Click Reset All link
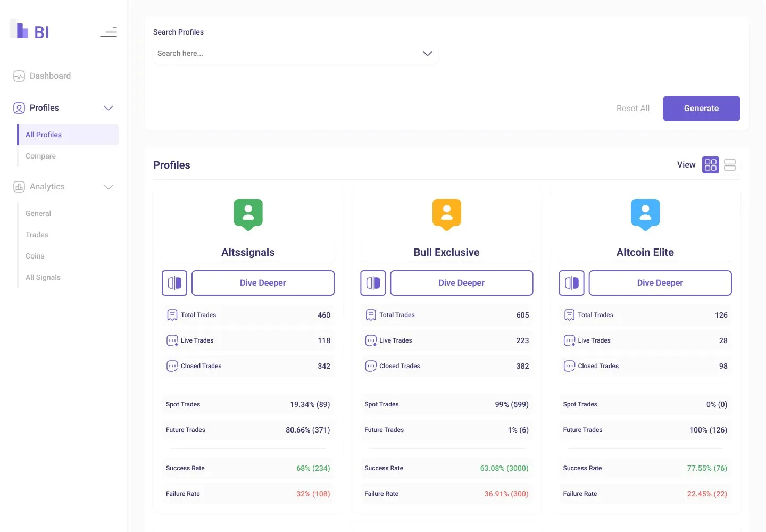This screenshot has width=766, height=532. point(633,109)
